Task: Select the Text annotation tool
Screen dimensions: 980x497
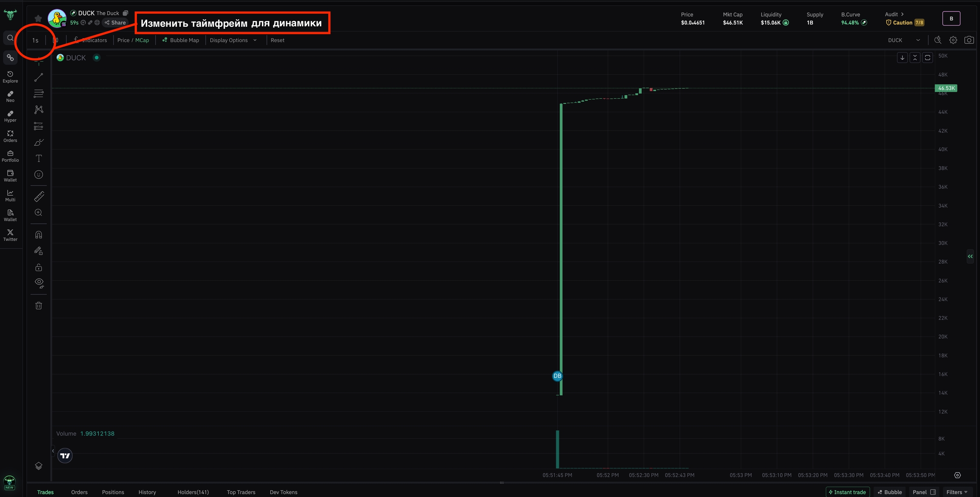Action: pyautogui.click(x=39, y=158)
